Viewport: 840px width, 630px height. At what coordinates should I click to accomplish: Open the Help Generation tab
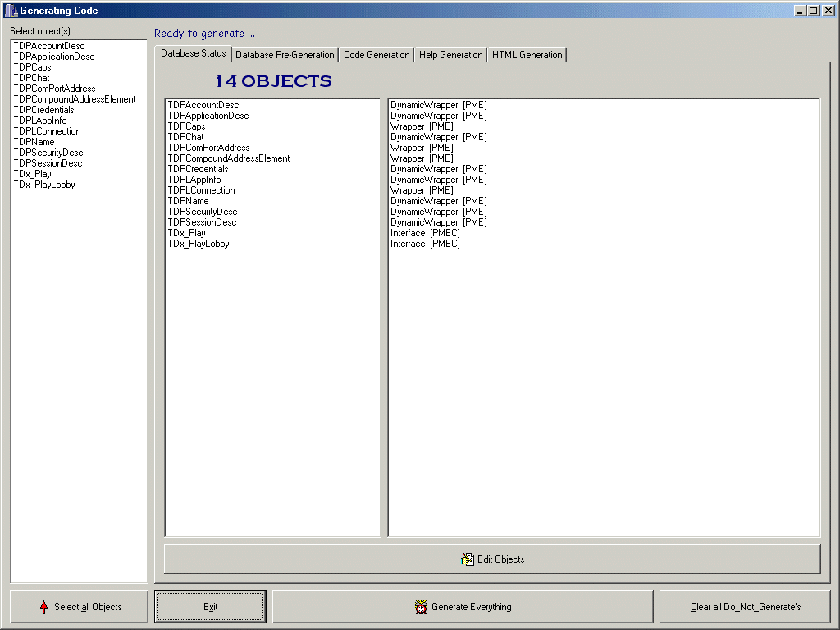(450, 55)
